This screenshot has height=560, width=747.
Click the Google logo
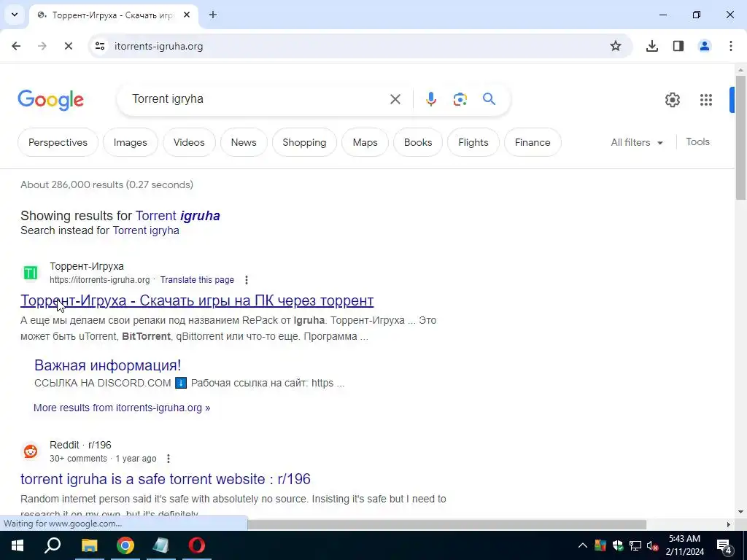[50, 100]
